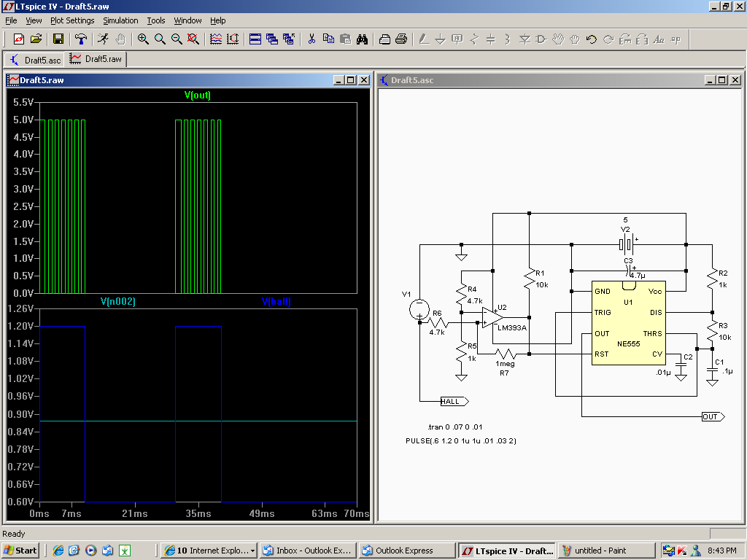The image size is (747, 560).
Task: Switch to the Draft5.raw tab
Action: 96,59
